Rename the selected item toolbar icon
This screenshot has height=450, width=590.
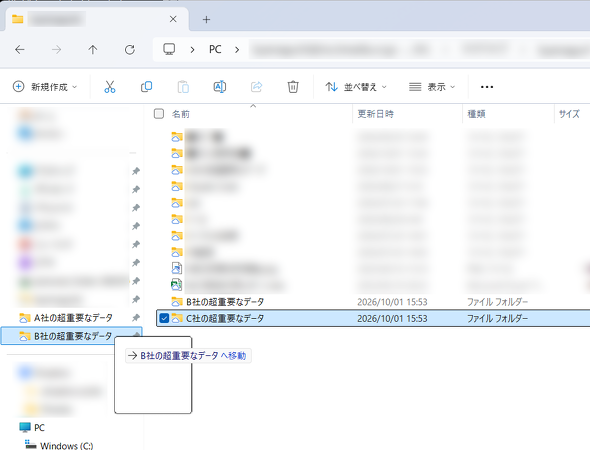point(220,87)
